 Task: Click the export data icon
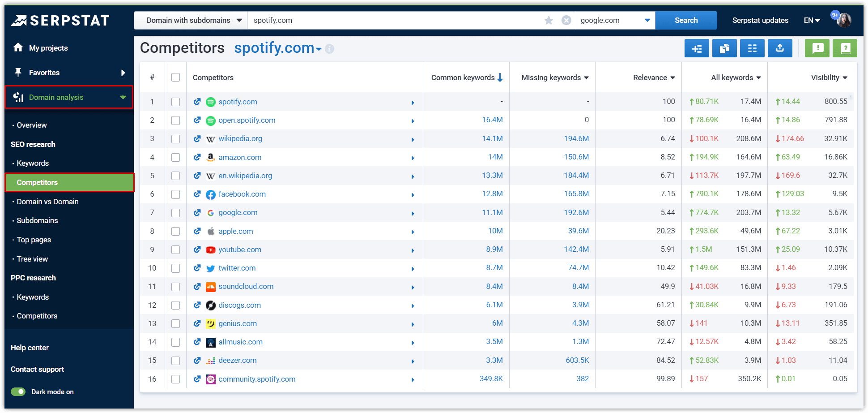coord(780,48)
